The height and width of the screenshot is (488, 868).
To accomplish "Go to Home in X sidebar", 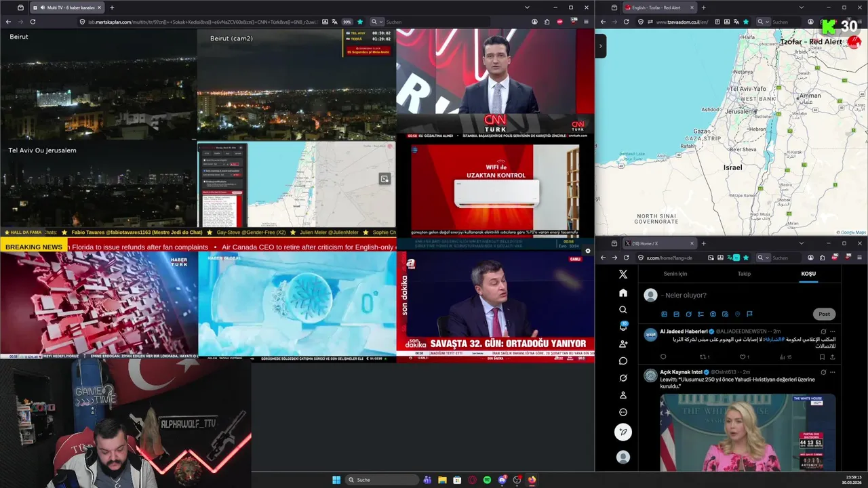I will [x=623, y=293].
